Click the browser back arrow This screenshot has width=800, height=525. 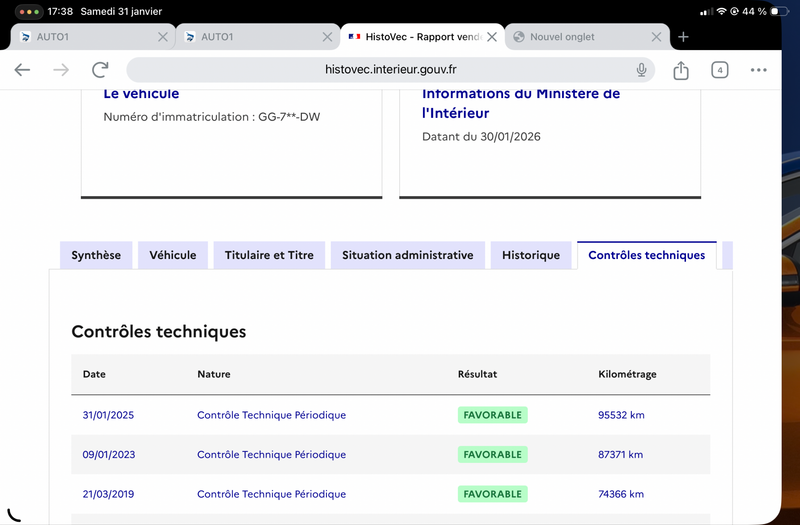click(x=22, y=70)
